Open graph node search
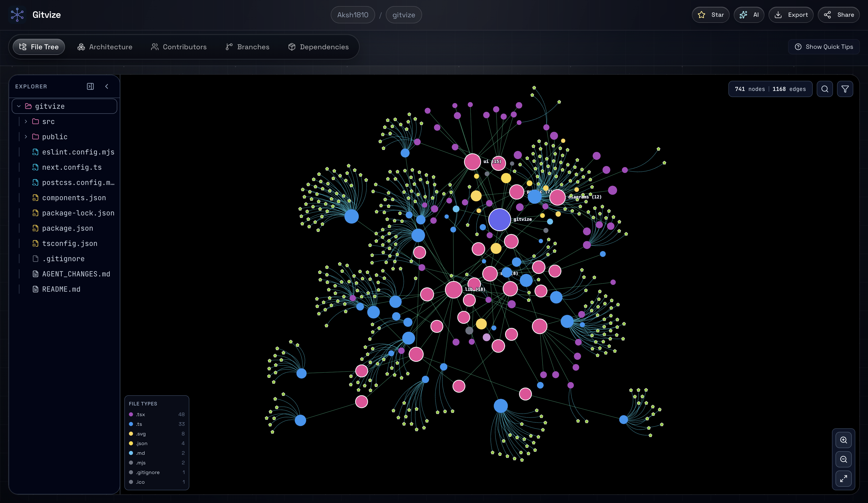This screenshot has width=868, height=503. click(825, 89)
